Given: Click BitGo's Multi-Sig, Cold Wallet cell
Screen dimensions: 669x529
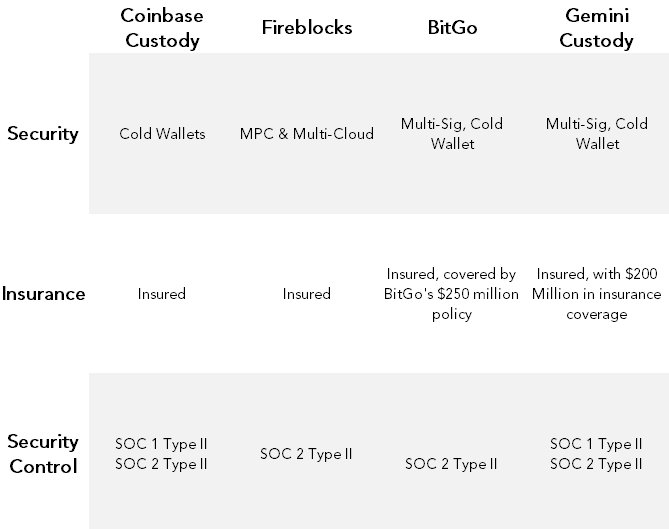Looking at the screenshot, I should 452,133.
